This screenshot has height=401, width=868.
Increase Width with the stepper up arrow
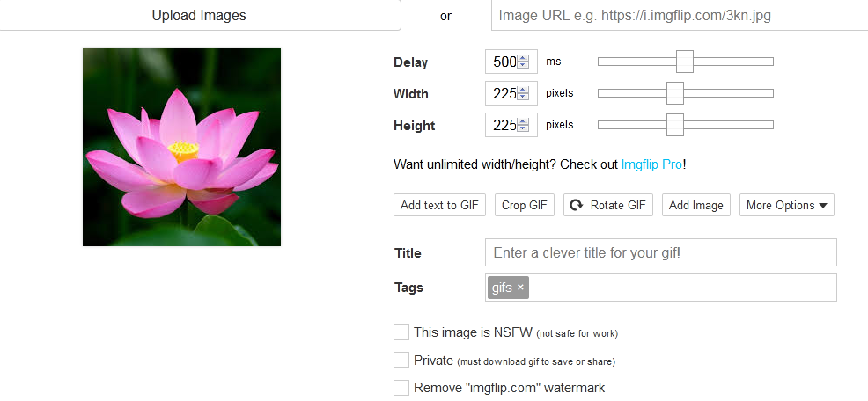pyautogui.click(x=523, y=90)
